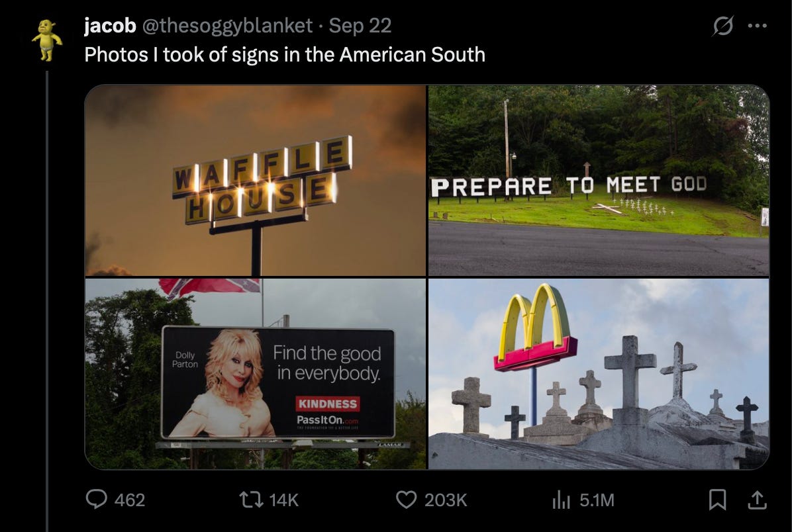Open the McDonald's arches cemetery photo
Screen dimensions: 792x532
pos(599,374)
